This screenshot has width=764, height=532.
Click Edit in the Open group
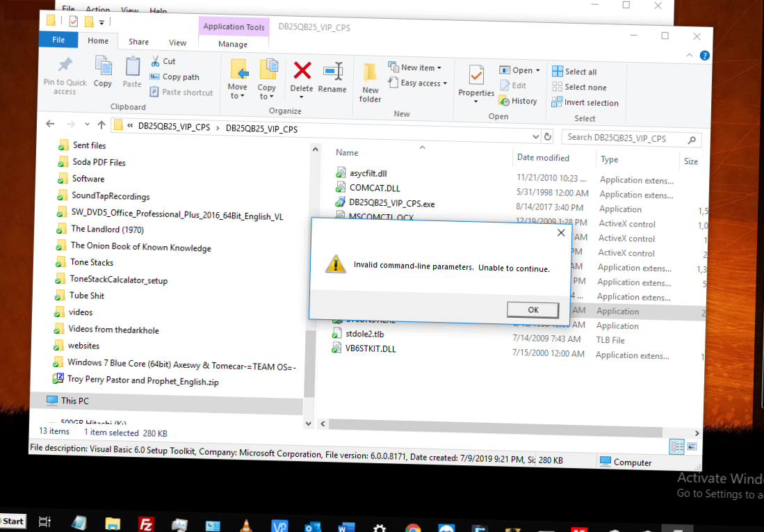[x=512, y=86]
